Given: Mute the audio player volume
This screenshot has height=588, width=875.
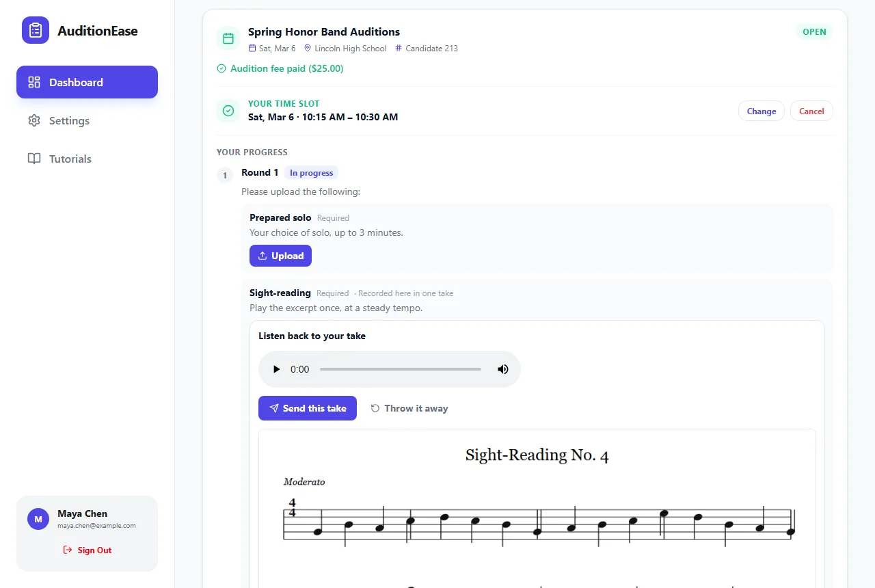Looking at the screenshot, I should point(503,369).
